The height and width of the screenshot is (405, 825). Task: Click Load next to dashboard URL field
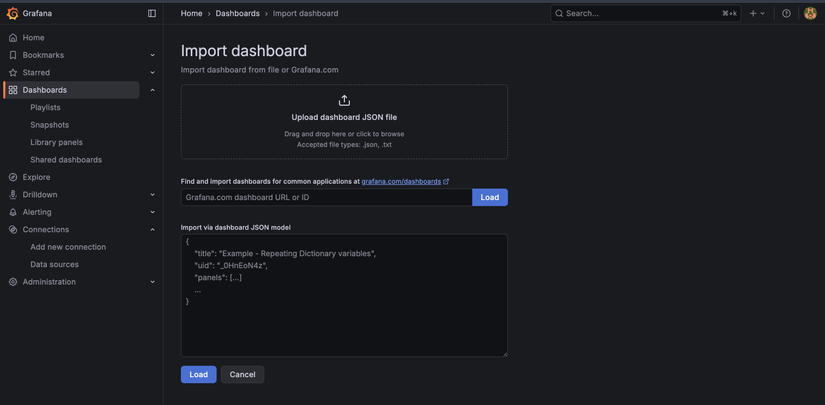pyautogui.click(x=490, y=197)
